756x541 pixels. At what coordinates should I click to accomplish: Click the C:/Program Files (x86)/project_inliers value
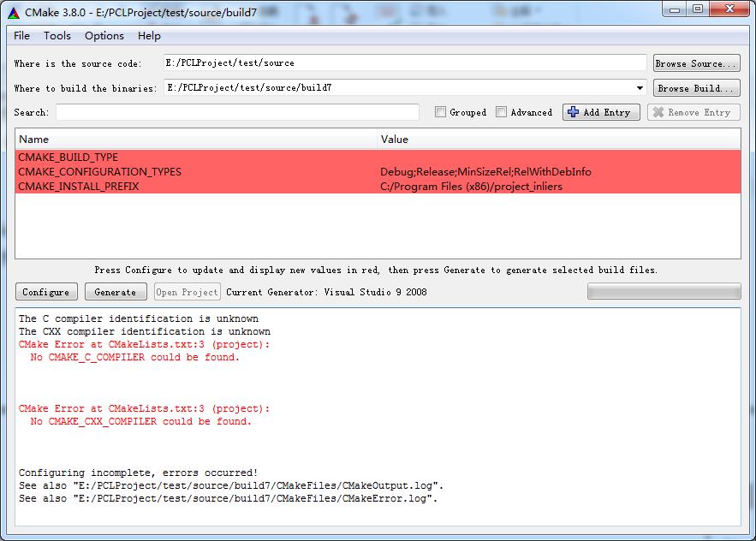(x=471, y=186)
